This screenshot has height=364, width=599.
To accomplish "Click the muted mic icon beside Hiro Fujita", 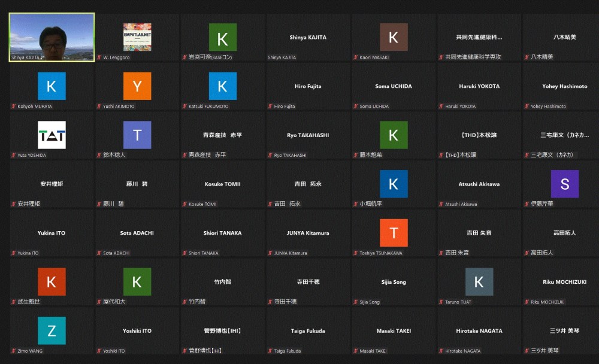I will tap(270, 107).
